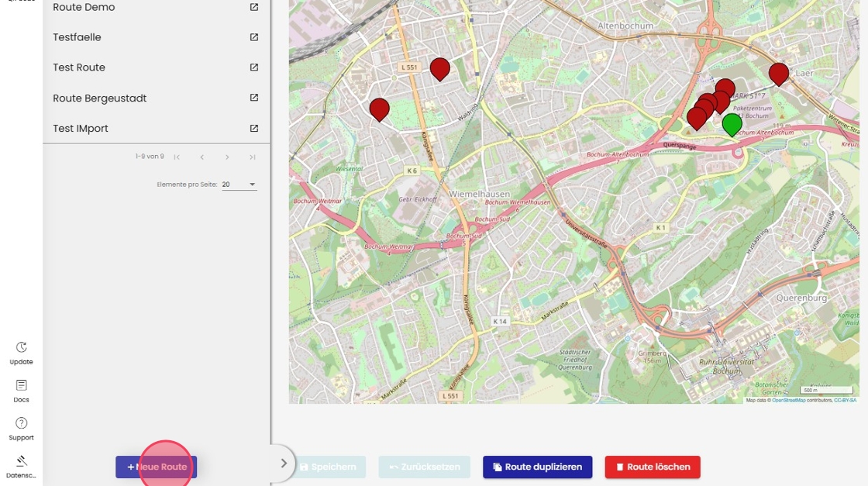The height and width of the screenshot is (486, 868).
Task: Jump to the last page of routes
Action: pyautogui.click(x=253, y=157)
